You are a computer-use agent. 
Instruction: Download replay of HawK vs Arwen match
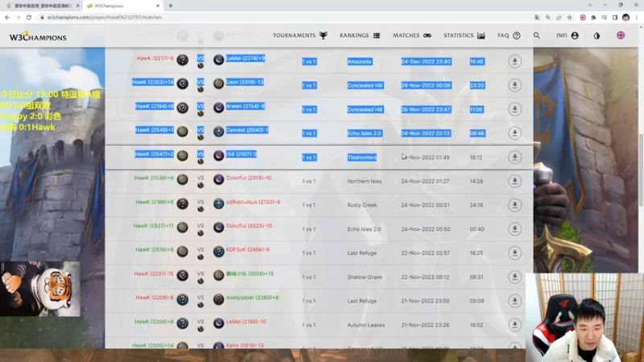tap(514, 109)
